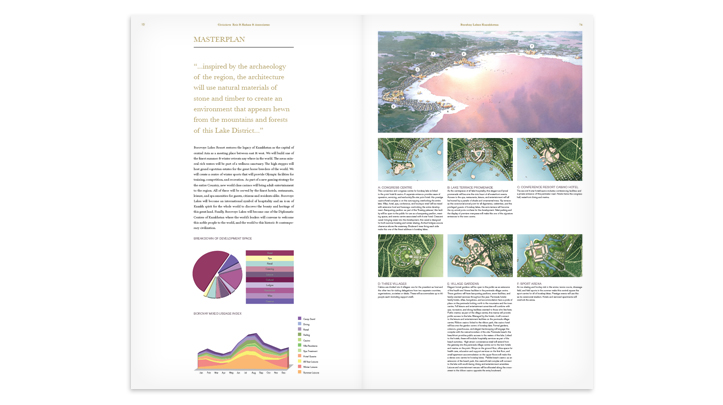
Task: Click the left page running header text
Action: [243, 24]
